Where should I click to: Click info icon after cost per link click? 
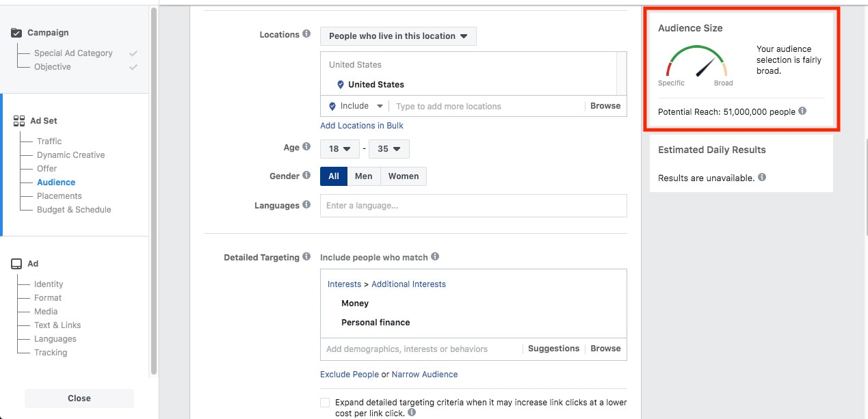(x=412, y=413)
